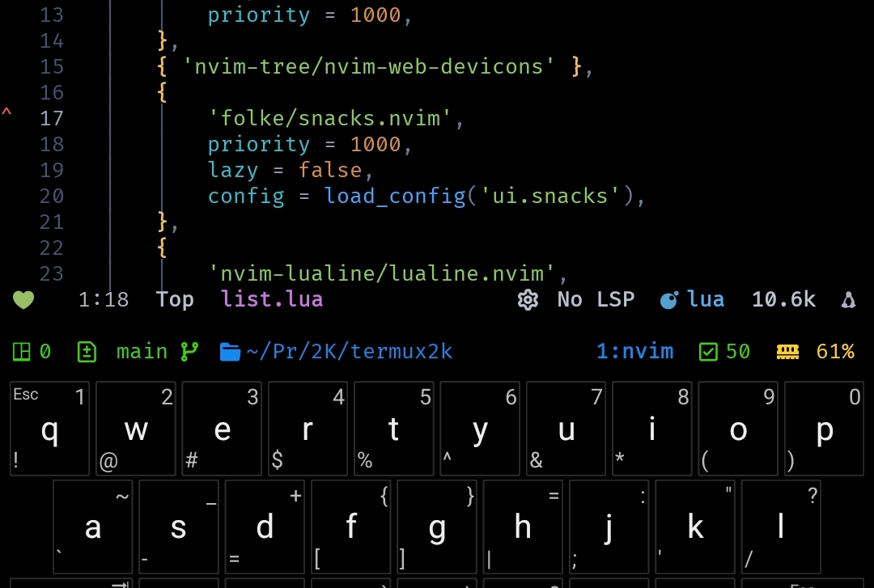
Task: Click the blue folder icon
Action: [230, 352]
